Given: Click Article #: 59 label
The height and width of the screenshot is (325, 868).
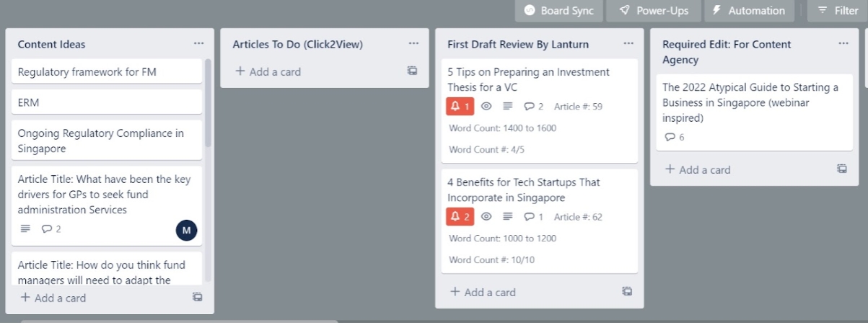Looking at the screenshot, I should click(x=578, y=107).
